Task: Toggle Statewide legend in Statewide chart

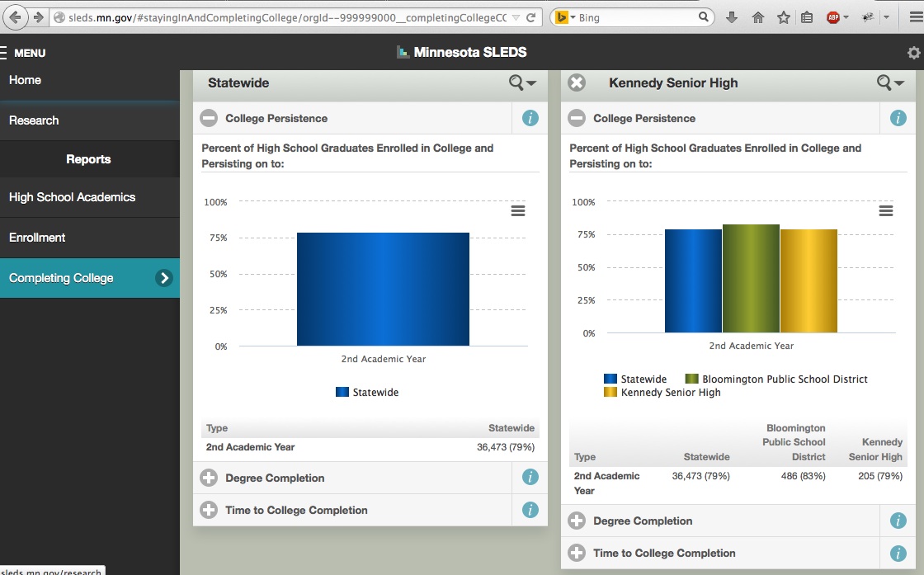Action: pos(367,393)
